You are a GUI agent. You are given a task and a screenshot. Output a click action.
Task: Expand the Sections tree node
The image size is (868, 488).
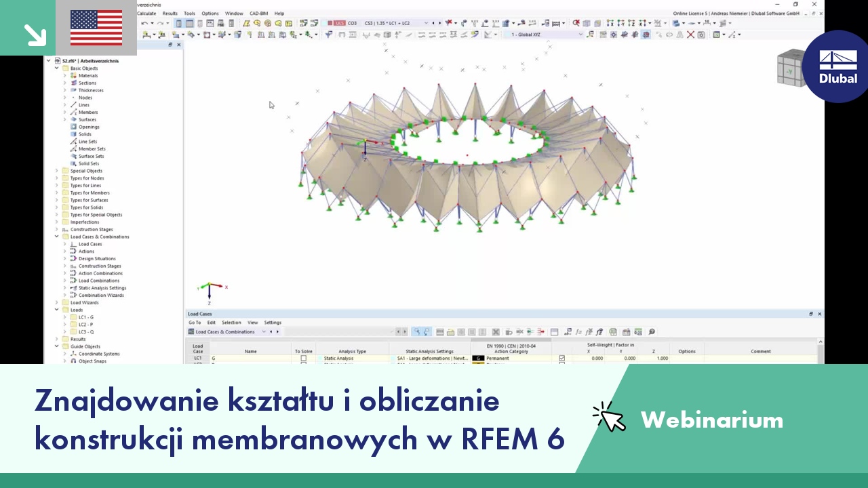[x=65, y=83]
